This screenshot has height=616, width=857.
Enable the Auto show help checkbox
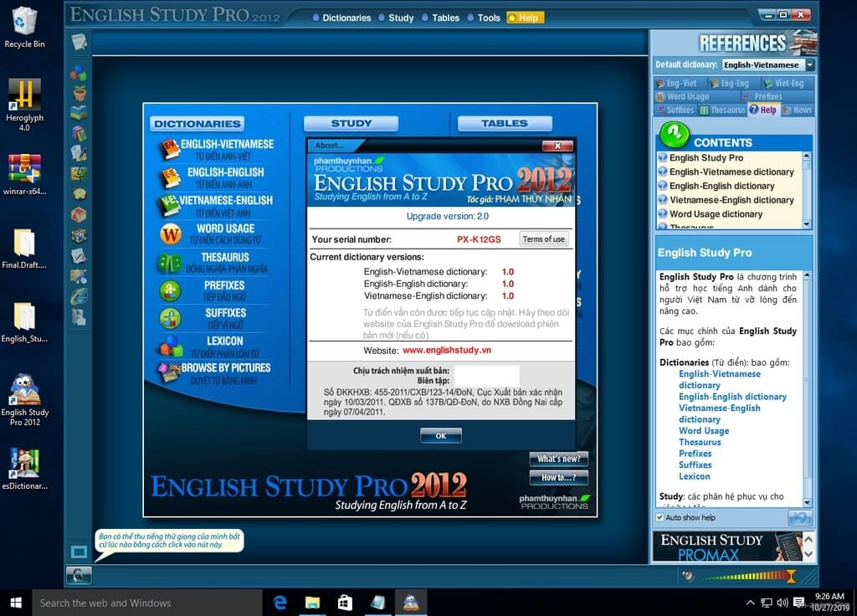point(659,517)
